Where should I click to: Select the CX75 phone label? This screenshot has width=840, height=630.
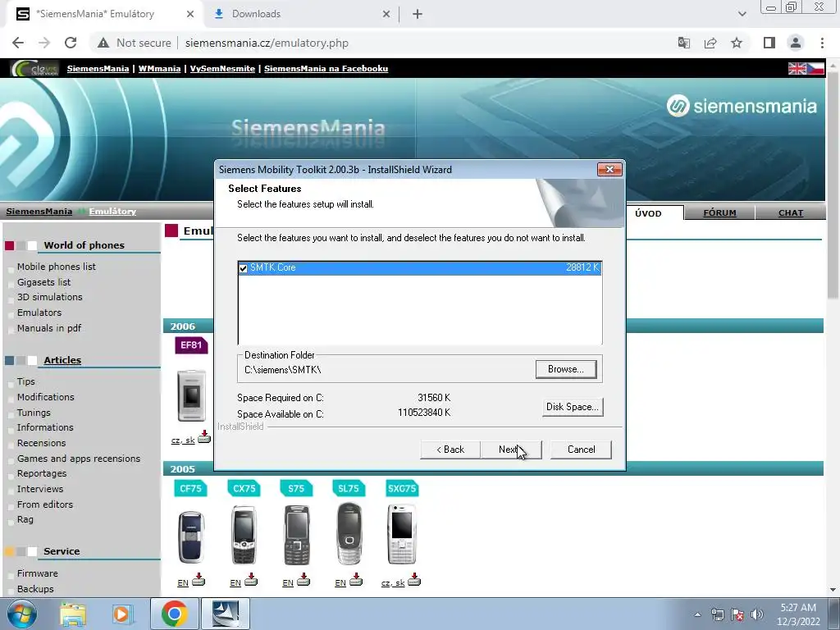coord(244,489)
